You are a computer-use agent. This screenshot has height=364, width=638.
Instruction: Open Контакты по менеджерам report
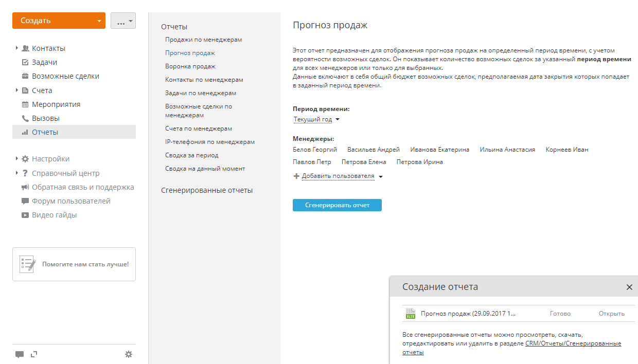click(204, 80)
